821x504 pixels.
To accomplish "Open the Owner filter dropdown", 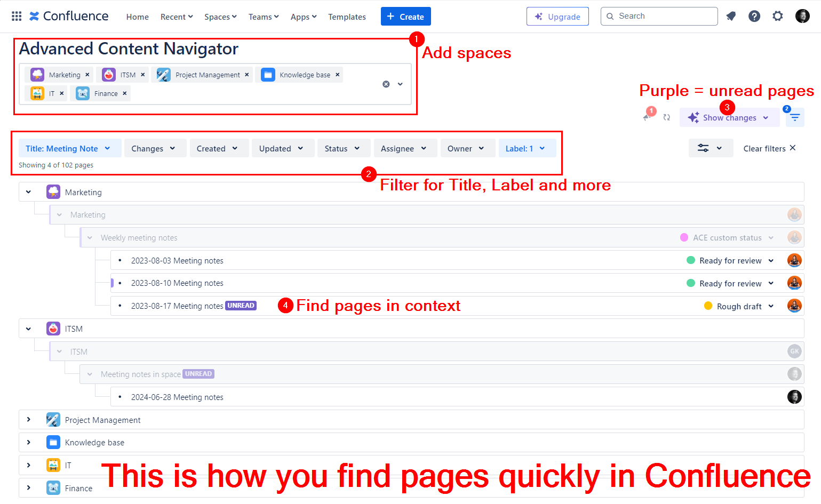I will click(x=467, y=148).
